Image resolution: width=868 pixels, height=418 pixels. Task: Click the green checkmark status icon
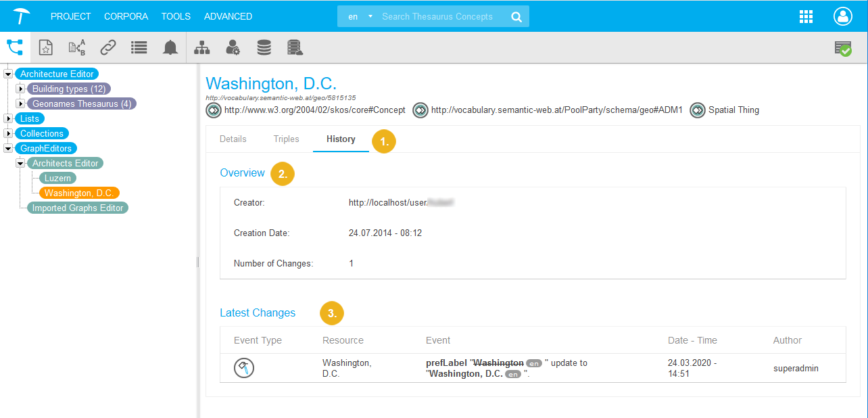[842, 48]
